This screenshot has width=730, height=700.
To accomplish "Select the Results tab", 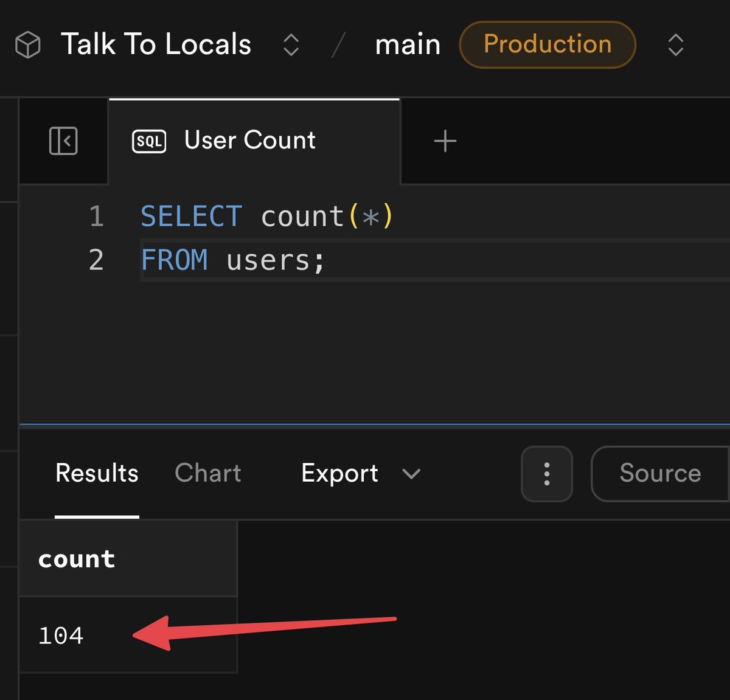I will (97, 473).
